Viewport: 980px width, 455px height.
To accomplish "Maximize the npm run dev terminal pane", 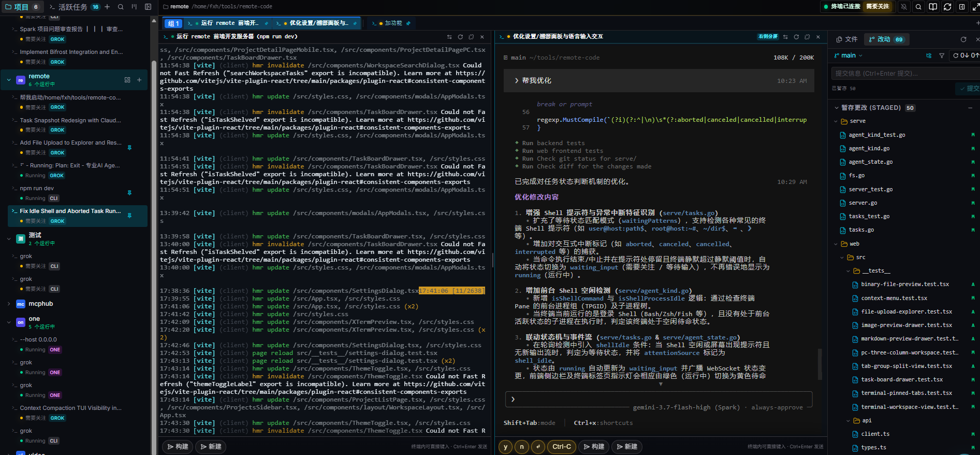I will click(471, 37).
